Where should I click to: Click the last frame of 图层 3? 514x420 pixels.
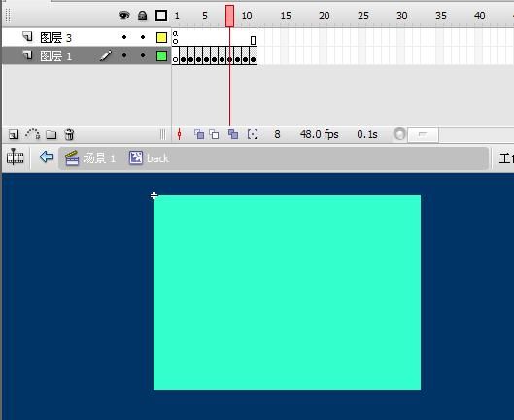[253, 37]
